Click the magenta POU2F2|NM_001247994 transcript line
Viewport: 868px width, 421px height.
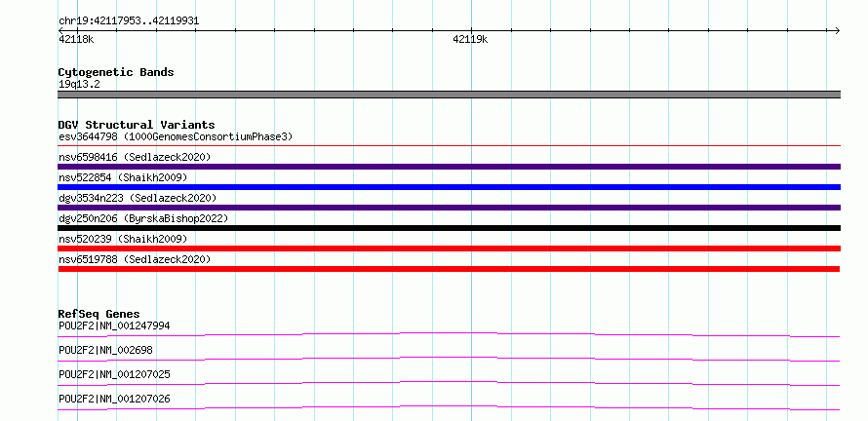pyautogui.click(x=449, y=334)
